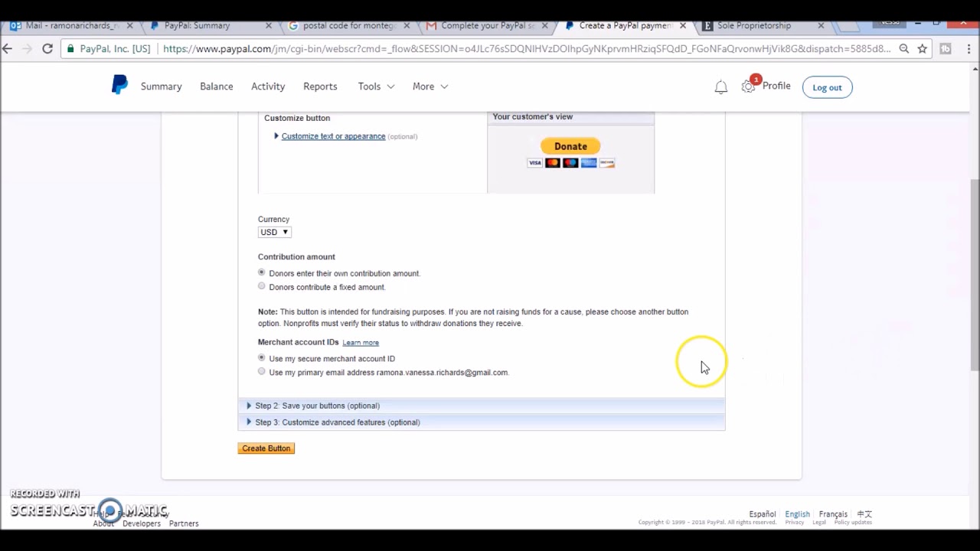
Task: Click inside the browser address bar
Action: [459, 48]
